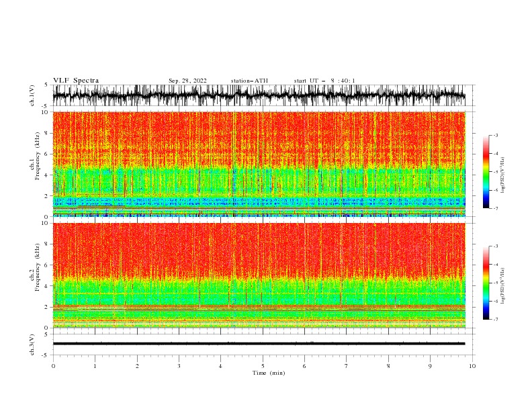The image size is (532, 411).
Task: Click the "-5" volt tick of ch.1(V) axis
Action: tap(46, 106)
